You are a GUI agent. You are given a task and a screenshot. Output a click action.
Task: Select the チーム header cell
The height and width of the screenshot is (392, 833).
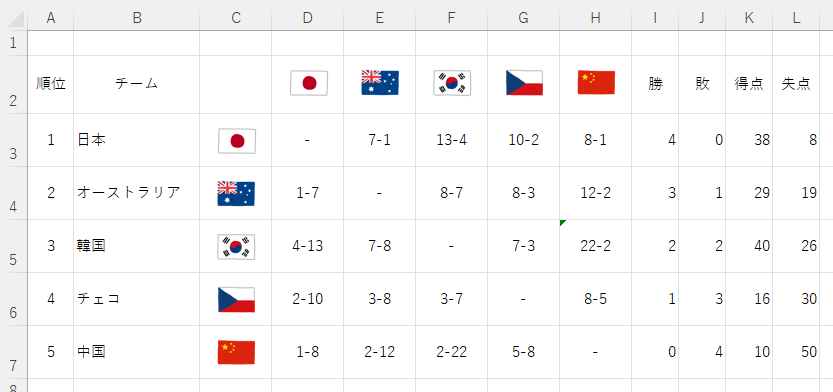(137, 84)
